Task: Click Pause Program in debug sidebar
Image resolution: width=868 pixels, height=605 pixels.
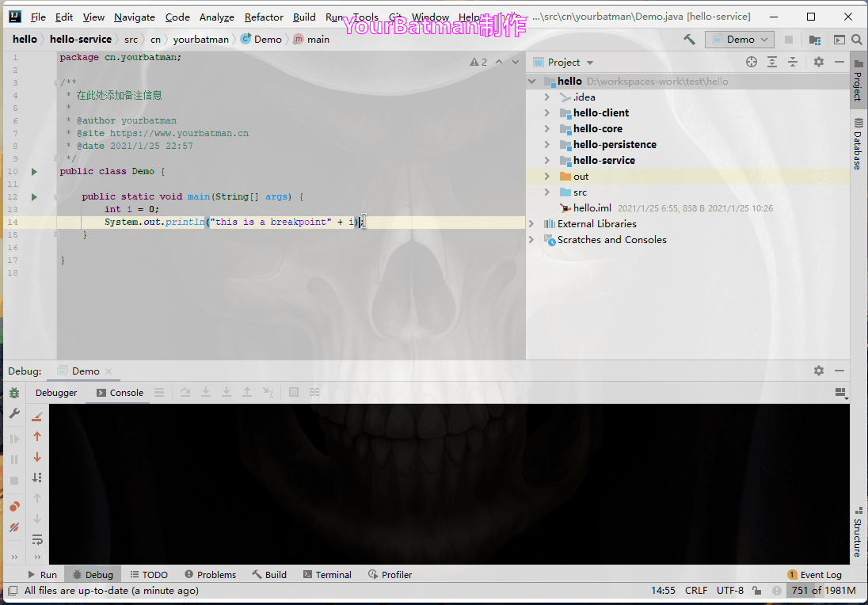Action: pos(14,459)
